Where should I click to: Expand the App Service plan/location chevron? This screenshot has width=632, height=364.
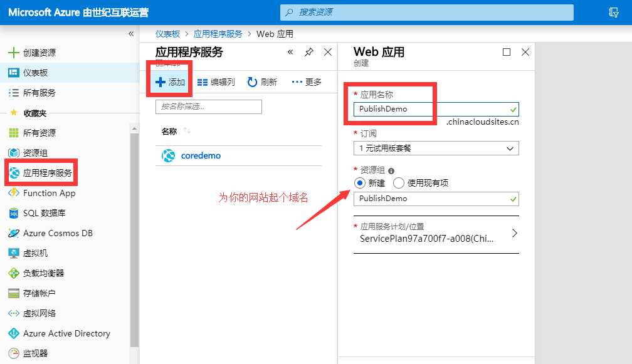[514, 233]
